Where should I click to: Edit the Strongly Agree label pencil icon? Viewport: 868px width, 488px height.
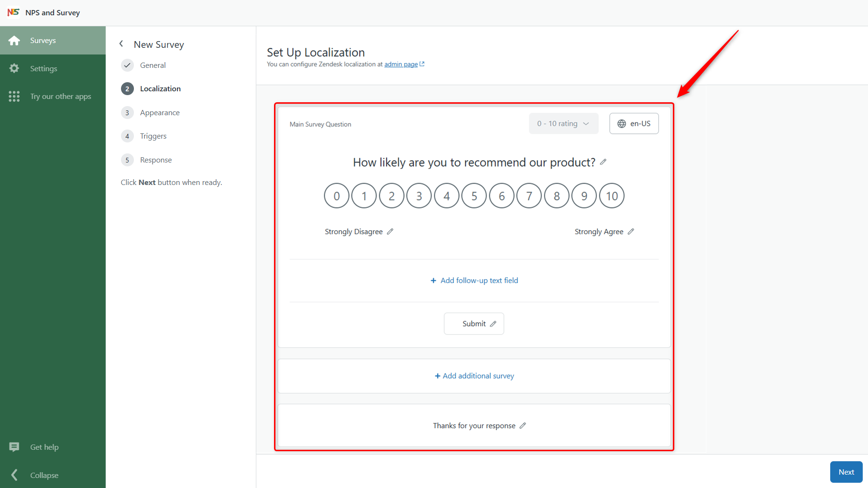point(631,231)
